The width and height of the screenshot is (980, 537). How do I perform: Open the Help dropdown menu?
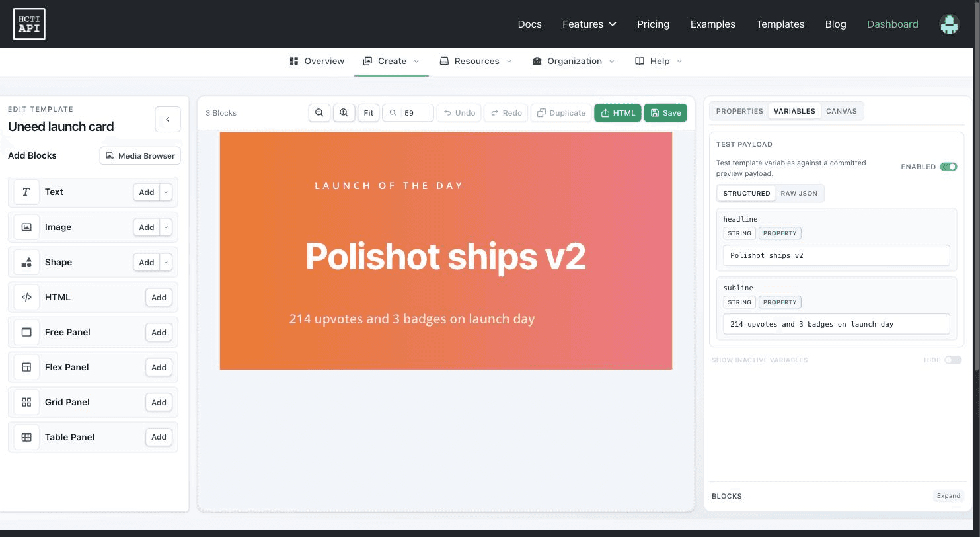coord(658,61)
